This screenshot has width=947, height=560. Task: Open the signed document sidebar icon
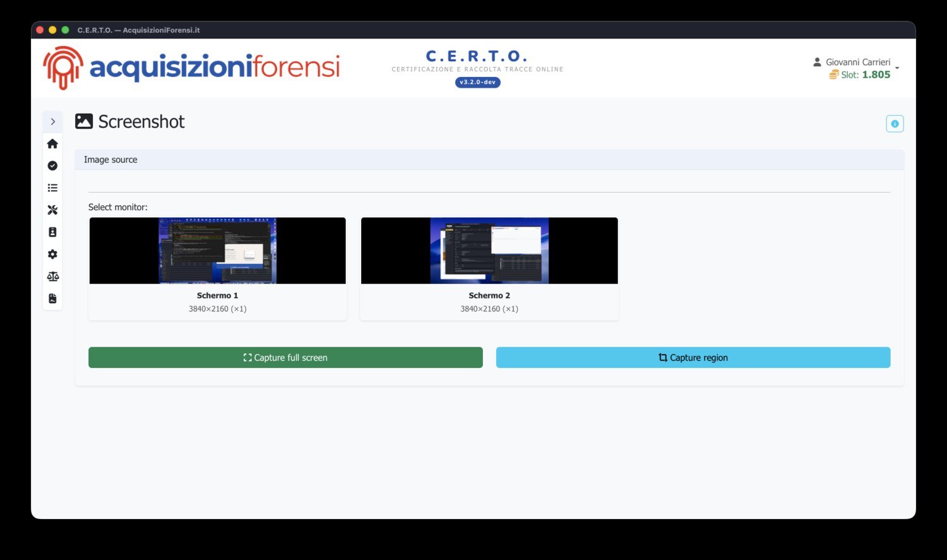point(52,298)
